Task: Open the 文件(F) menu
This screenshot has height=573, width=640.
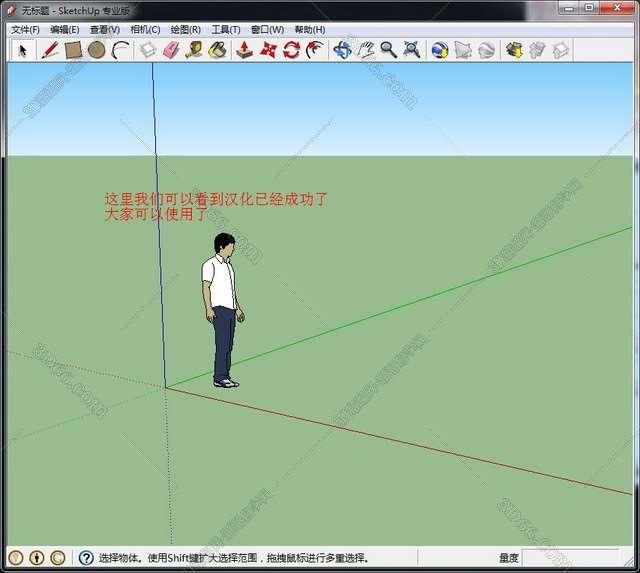Action: [x=25, y=30]
